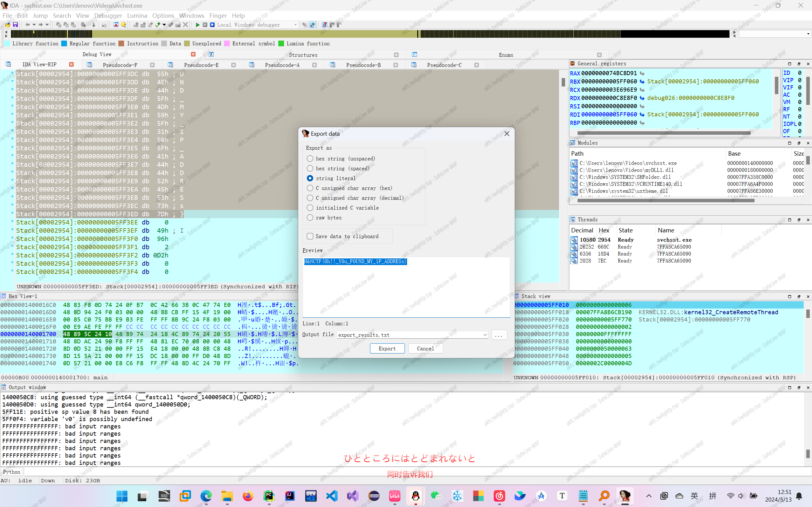The height and width of the screenshot is (507, 812).
Task: Switch to the Pseudocode-A tab
Action: [x=282, y=65]
